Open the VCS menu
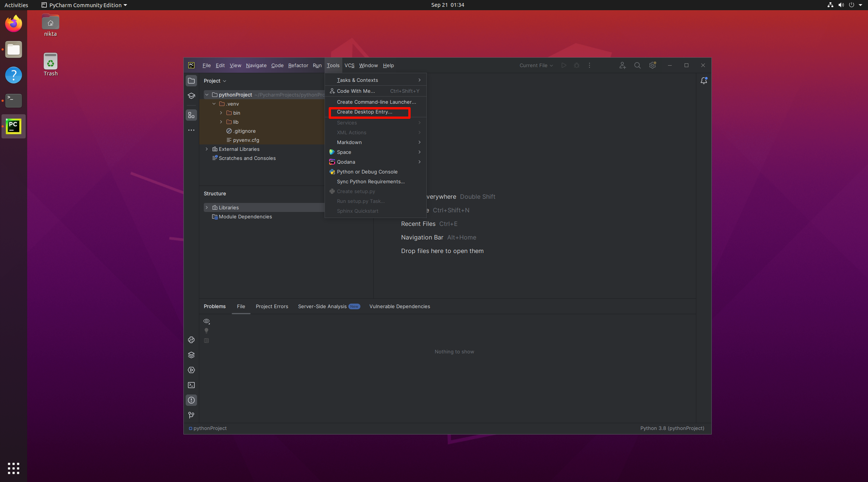 click(349, 65)
